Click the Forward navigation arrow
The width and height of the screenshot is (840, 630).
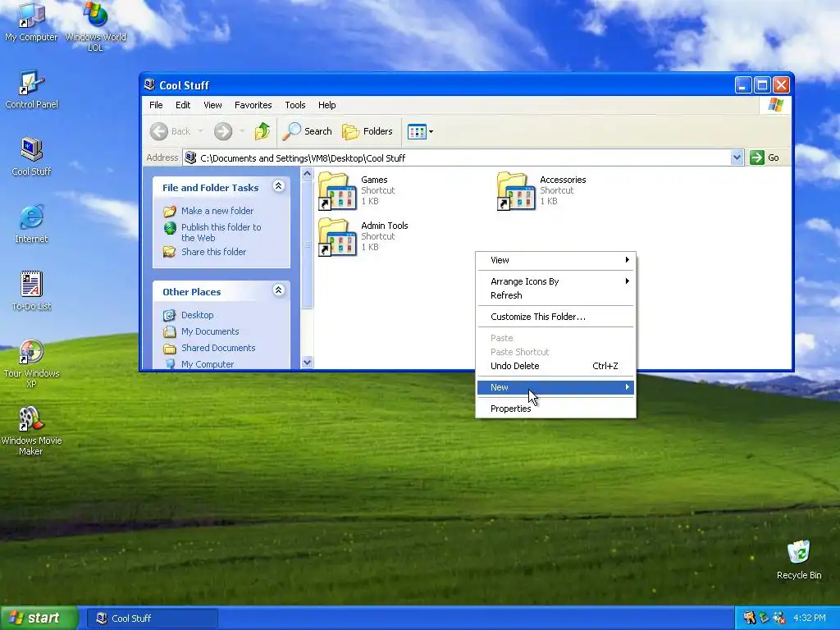pos(223,131)
